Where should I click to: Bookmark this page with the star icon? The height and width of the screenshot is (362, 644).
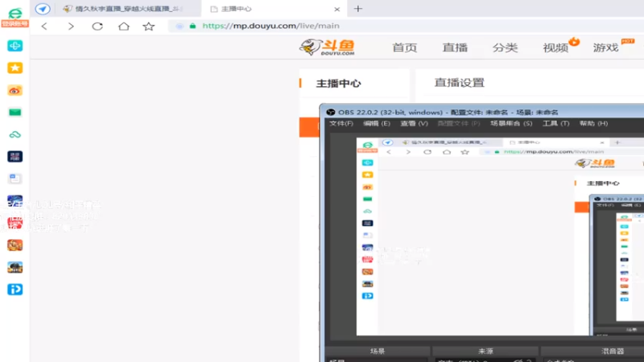coord(149,27)
